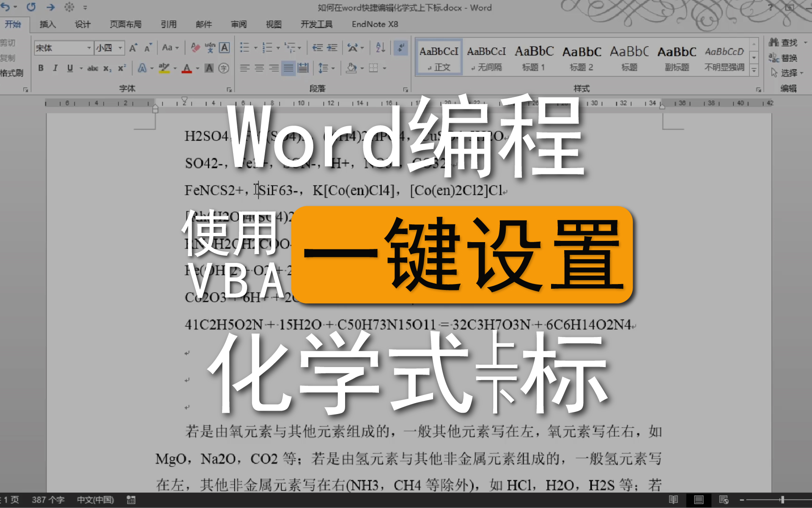Click the Format Painter tool
The height and width of the screenshot is (508, 812).
tap(12, 73)
